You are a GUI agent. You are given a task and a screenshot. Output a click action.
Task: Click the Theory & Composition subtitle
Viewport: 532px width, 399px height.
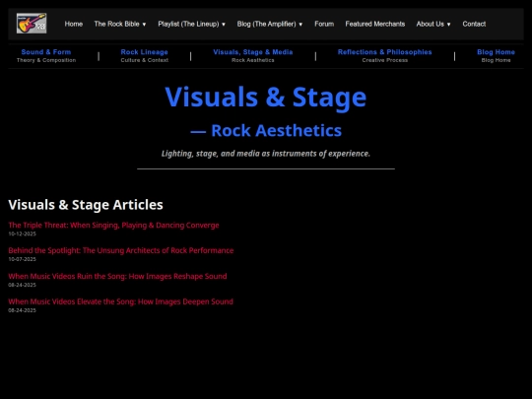pyautogui.click(x=46, y=60)
